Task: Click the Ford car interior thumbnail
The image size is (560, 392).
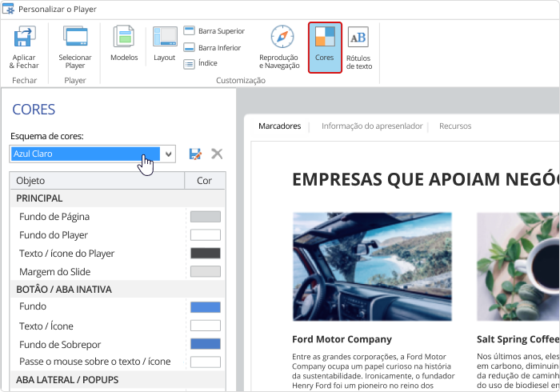Action: coord(372,266)
